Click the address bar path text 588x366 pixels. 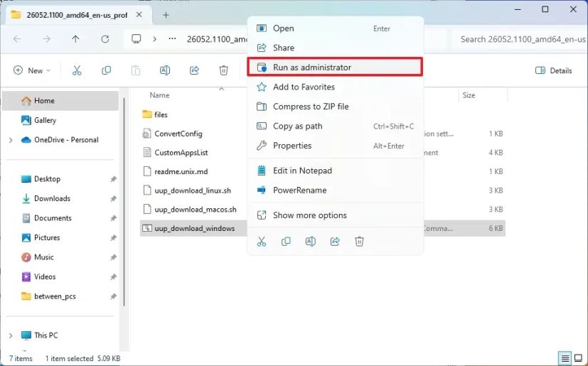point(217,39)
